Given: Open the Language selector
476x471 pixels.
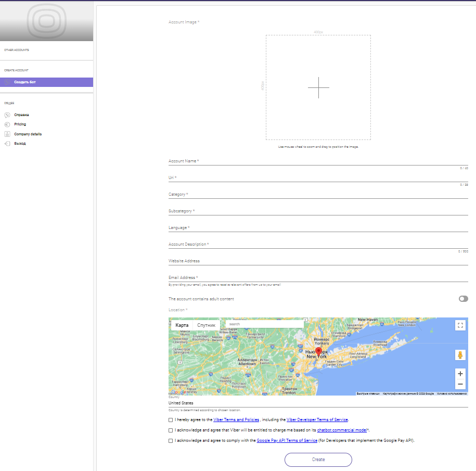Looking at the screenshot, I should pyautogui.click(x=318, y=228).
